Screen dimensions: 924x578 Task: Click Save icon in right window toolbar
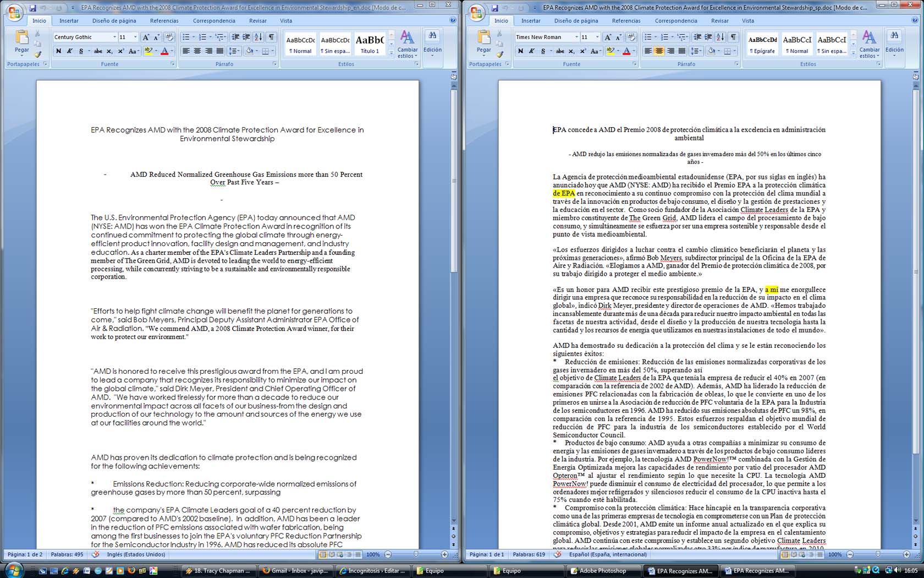coord(494,8)
